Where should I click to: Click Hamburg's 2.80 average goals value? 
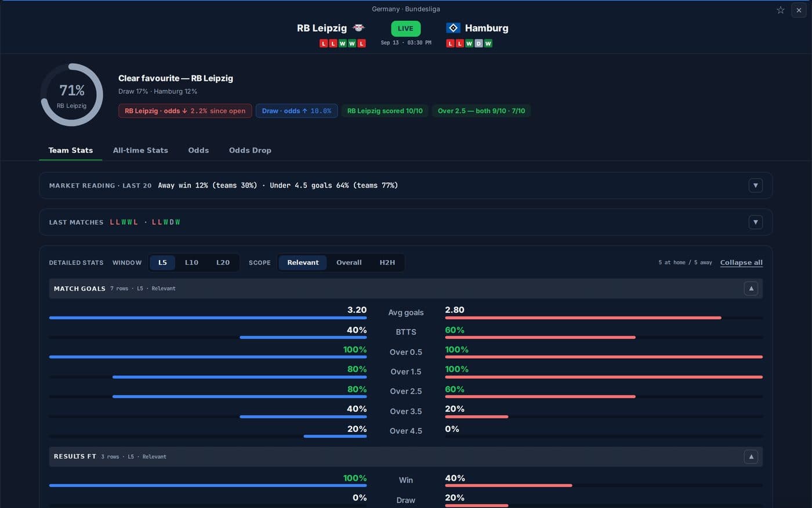point(455,310)
